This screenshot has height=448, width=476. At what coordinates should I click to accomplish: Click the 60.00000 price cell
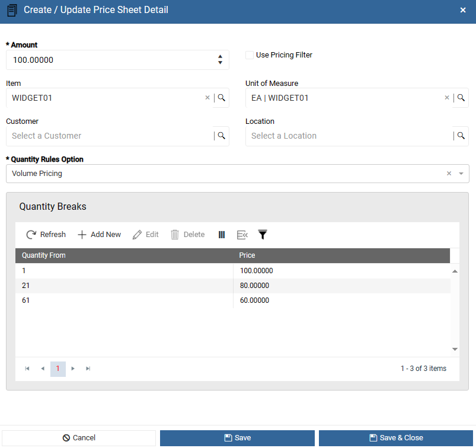point(341,300)
